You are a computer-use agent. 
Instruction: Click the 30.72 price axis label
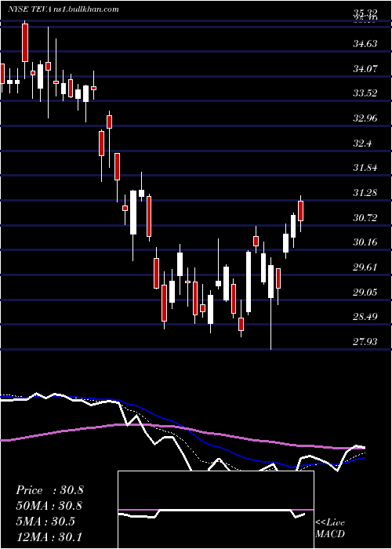point(365,218)
